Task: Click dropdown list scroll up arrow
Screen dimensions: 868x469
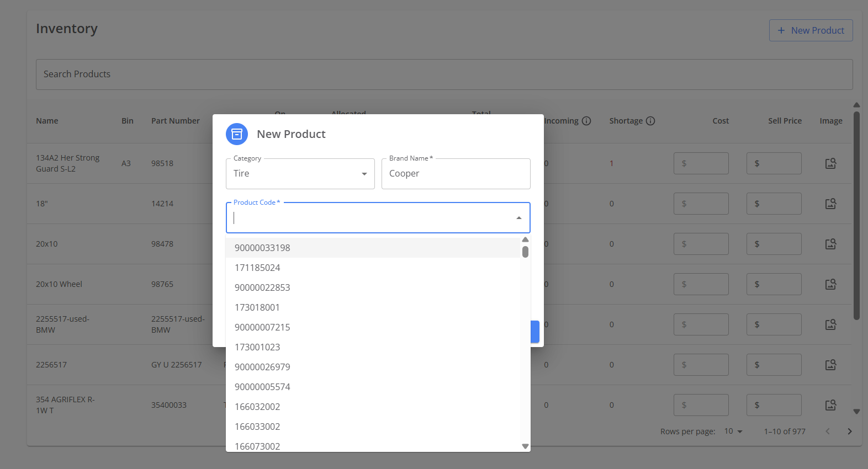Action: (x=525, y=239)
